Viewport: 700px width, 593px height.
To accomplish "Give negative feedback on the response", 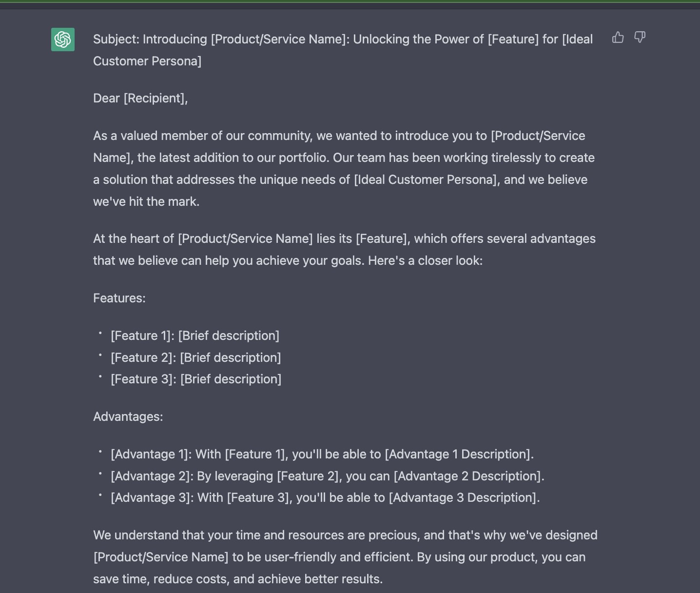I will click(x=640, y=37).
